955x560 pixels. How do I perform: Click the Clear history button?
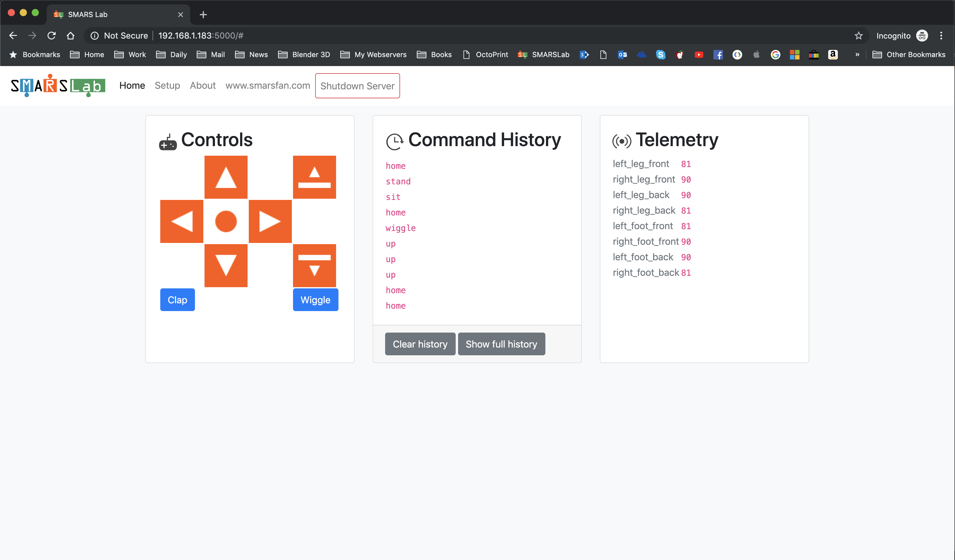420,343
